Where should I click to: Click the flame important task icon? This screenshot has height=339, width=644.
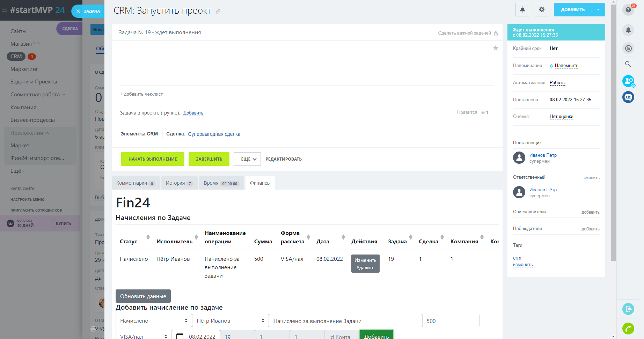tap(496, 34)
